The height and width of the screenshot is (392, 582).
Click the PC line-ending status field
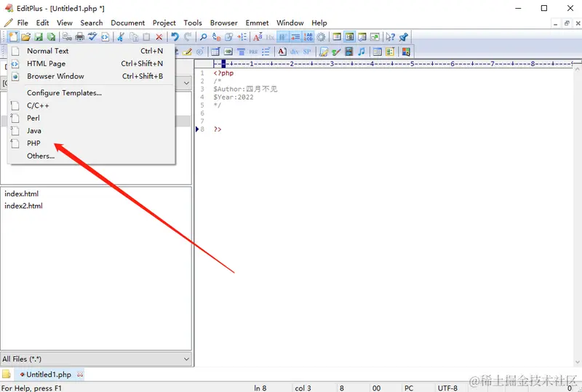click(409, 388)
